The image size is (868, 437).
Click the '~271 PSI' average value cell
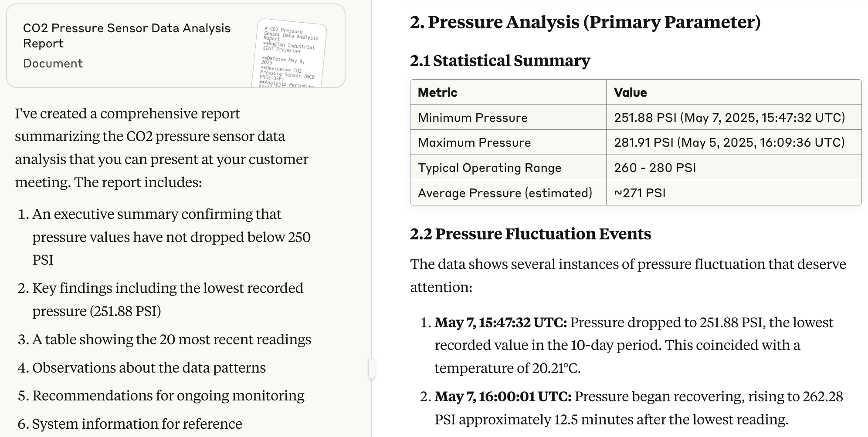coord(734,193)
